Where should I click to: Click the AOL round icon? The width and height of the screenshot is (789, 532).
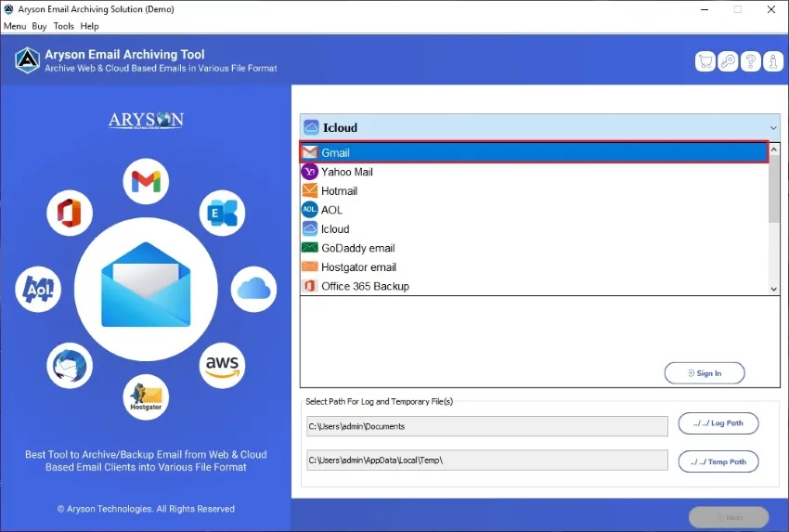pos(310,210)
